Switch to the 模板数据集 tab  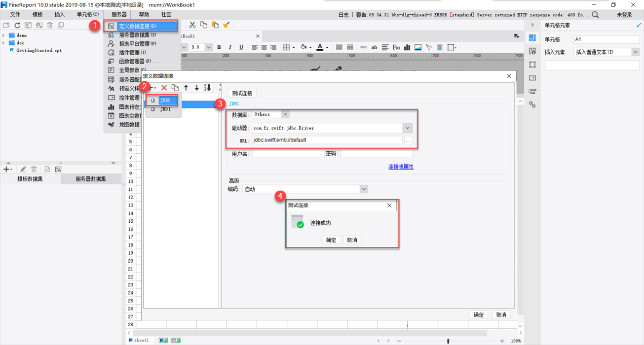click(30, 179)
